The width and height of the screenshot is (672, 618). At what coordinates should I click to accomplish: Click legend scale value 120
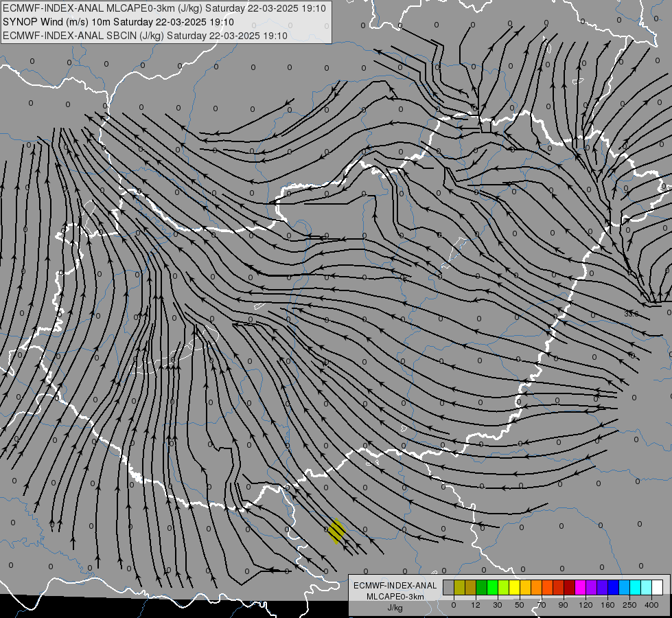[586, 605]
